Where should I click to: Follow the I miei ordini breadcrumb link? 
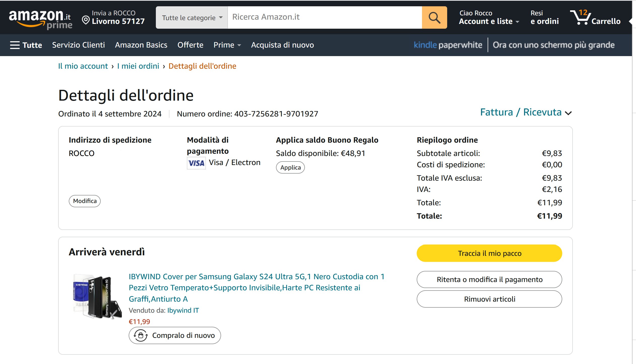click(138, 66)
